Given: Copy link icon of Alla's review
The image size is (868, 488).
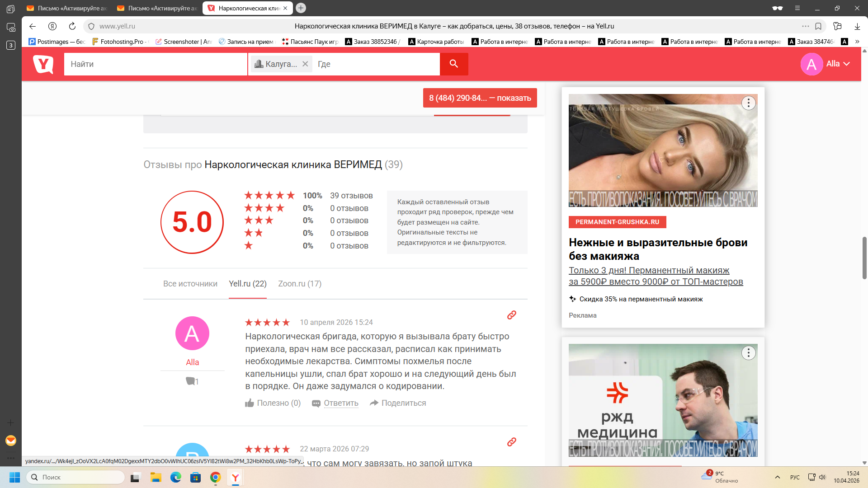Looking at the screenshot, I should pos(511,315).
